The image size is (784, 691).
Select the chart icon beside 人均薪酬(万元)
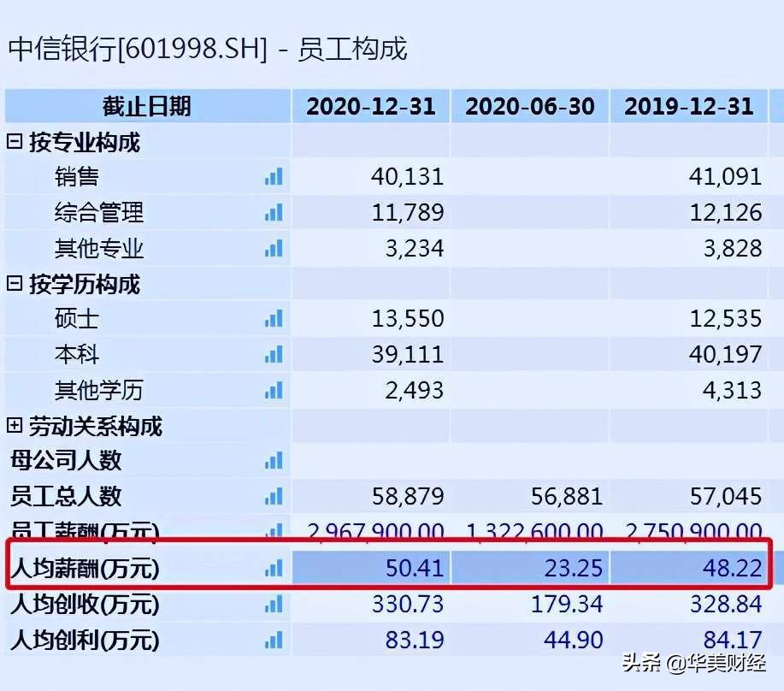click(274, 568)
